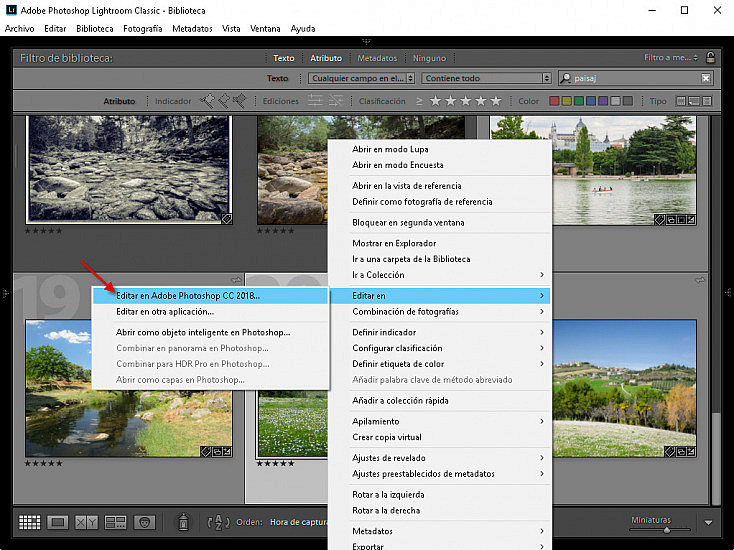Choose Editar en otra aplicación
This screenshot has width=734, height=550.
[x=210, y=311]
